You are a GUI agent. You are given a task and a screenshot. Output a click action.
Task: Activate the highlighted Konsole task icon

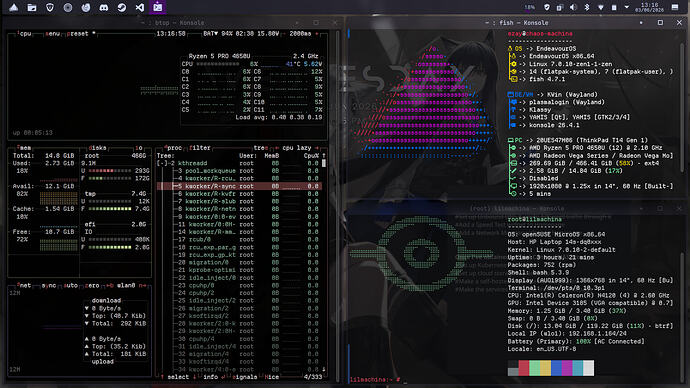pos(158,7)
